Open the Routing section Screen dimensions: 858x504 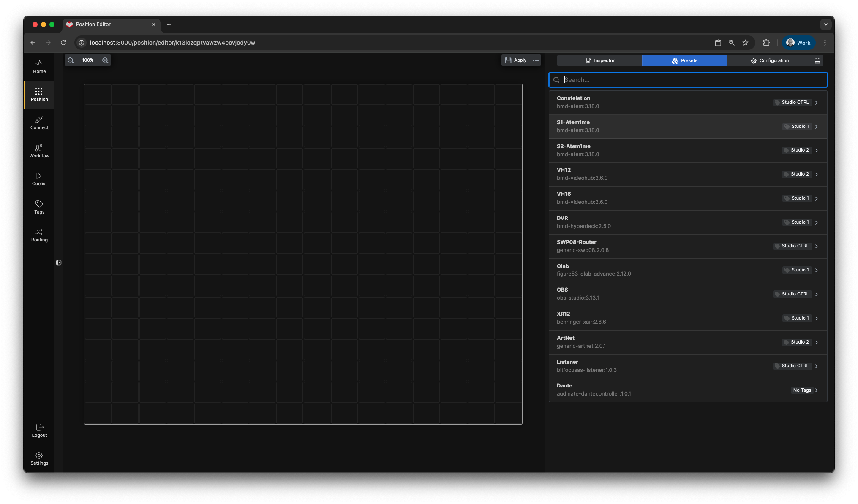[39, 235]
